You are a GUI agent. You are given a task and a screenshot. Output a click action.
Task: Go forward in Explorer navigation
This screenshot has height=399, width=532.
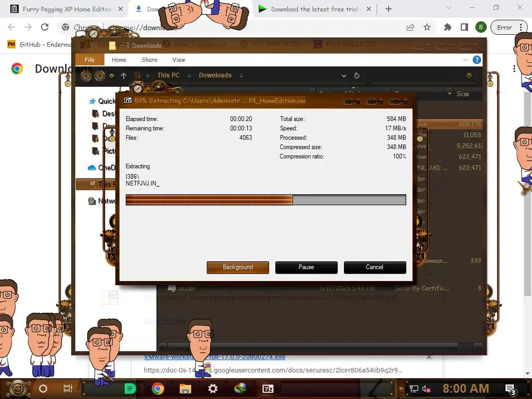[x=100, y=76]
